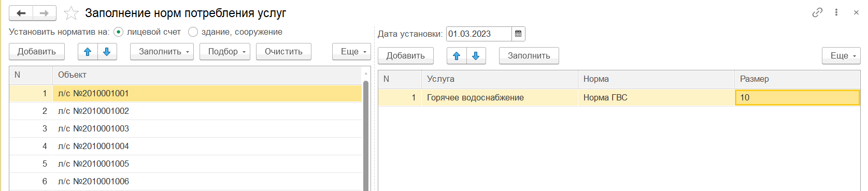Select row л/с №2010001002
Viewport: 868px width, 191px height.
pos(186,111)
